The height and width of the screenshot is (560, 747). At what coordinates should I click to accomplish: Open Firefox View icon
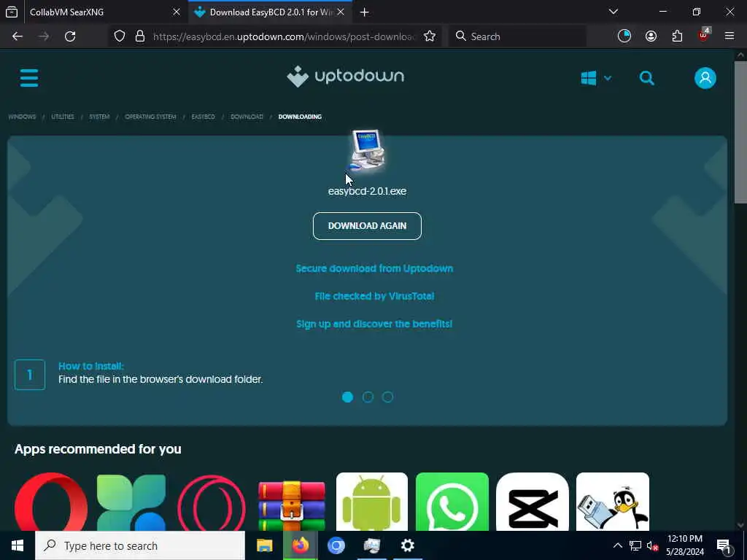coord(12,12)
